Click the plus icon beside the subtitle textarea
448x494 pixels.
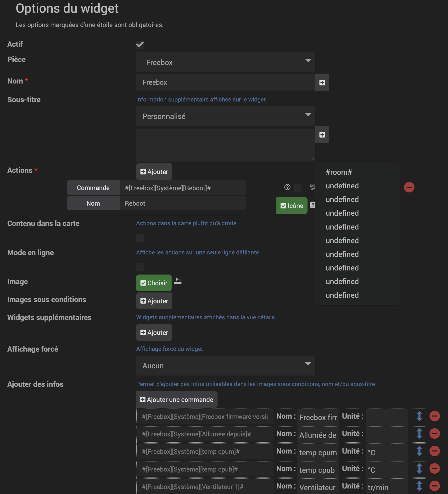322,135
